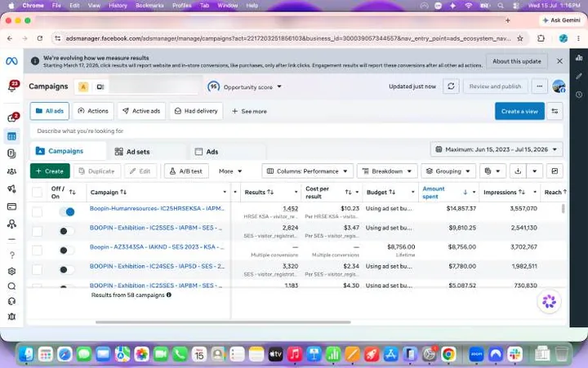The image size is (588, 368).
Task: Open the Grouping dropdown
Action: pyautogui.click(x=448, y=171)
